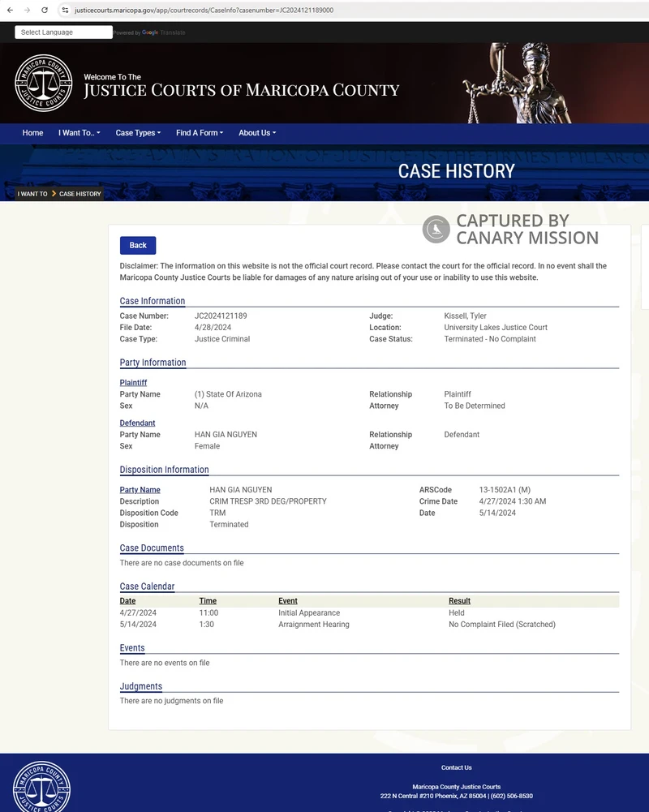Expand the I Want To menu

coord(80,132)
